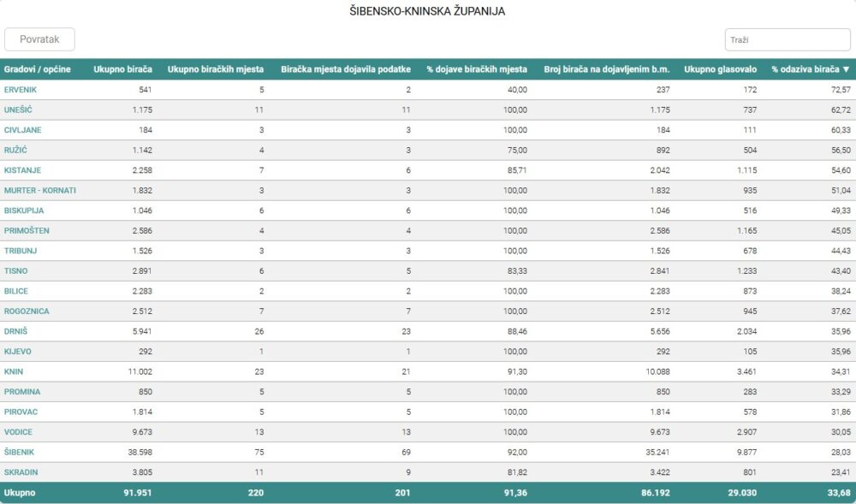Sort by Gradovi / općine column header
The width and height of the screenshot is (856, 504).
(x=38, y=69)
